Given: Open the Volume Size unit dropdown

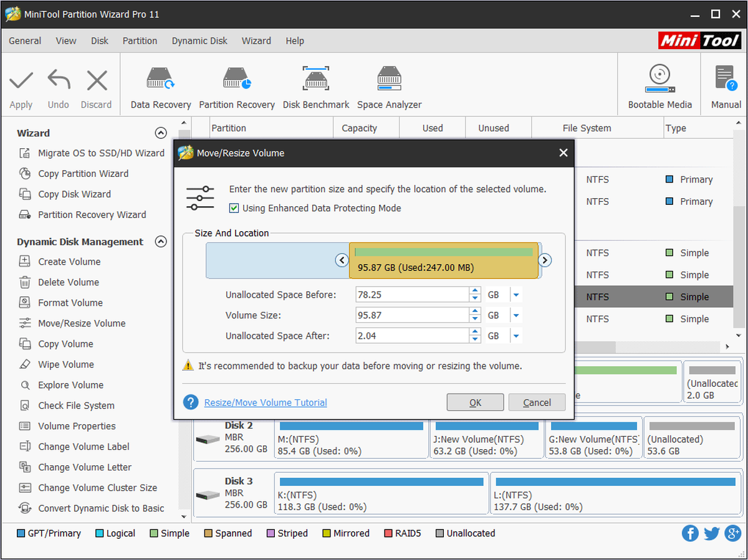Looking at the screenshot, I should coord(516,315).
